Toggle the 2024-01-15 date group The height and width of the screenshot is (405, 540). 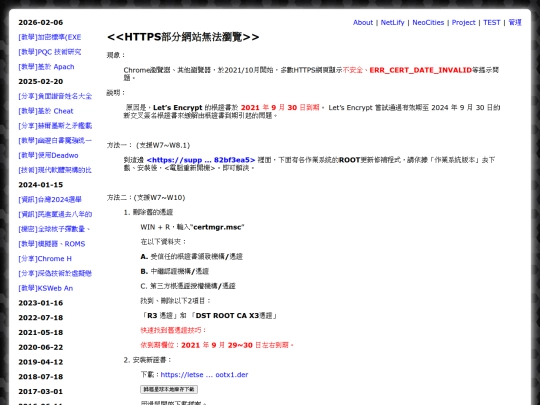click(x=41, y=185)
